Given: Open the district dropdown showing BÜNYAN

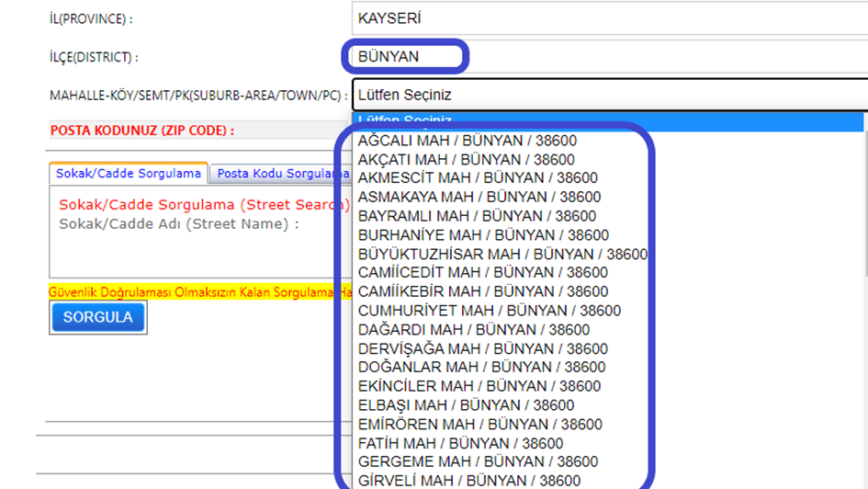Looking at the screenshot, I should 606,56.
